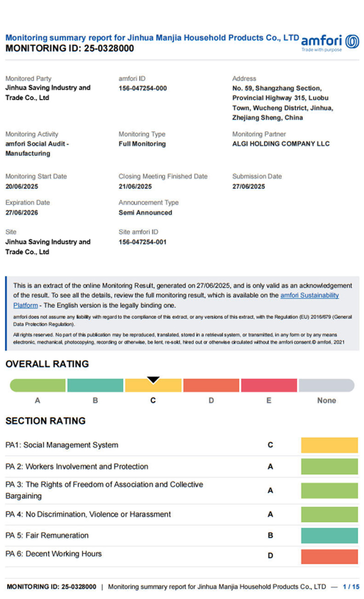Click the Expiration Date 27/06/2026
Screen dimensions: 364x599
click(22, 213)
